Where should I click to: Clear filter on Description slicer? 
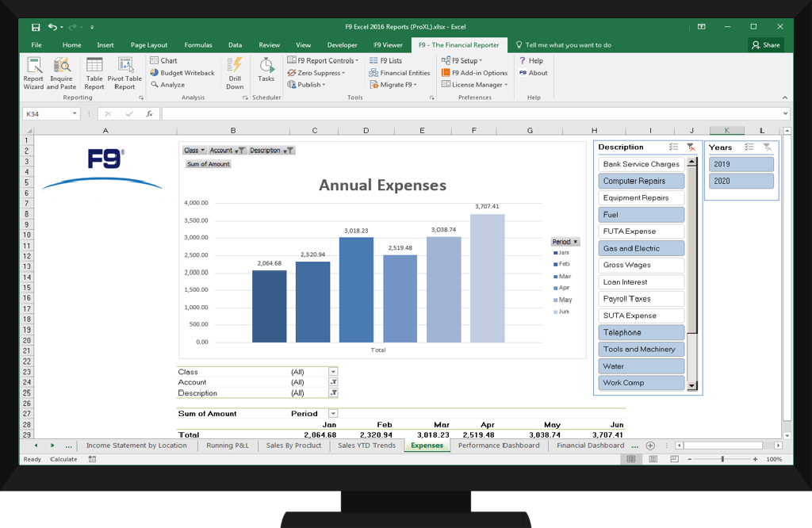(x=691, y=147)
